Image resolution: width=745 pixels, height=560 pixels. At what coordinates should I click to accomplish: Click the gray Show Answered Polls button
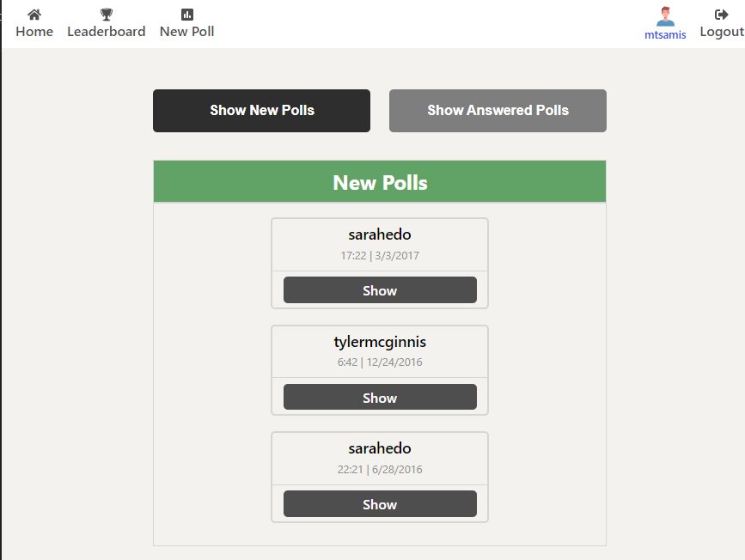(498, 110)
